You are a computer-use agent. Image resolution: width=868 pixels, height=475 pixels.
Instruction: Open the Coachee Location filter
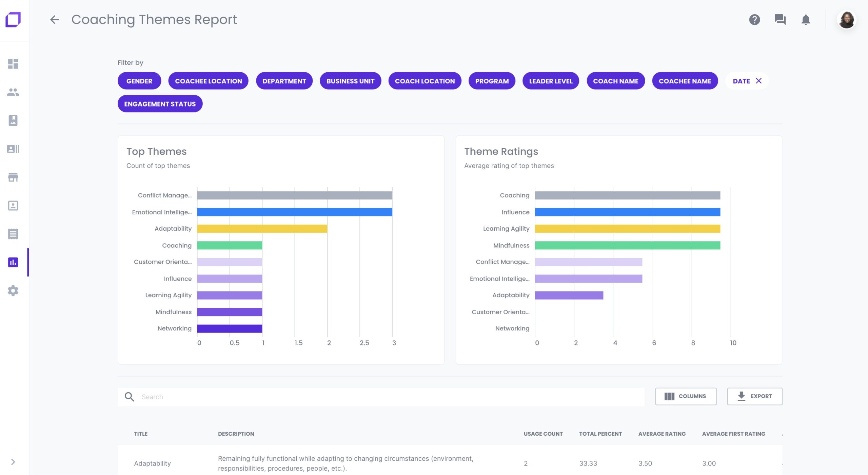[208, 81]
